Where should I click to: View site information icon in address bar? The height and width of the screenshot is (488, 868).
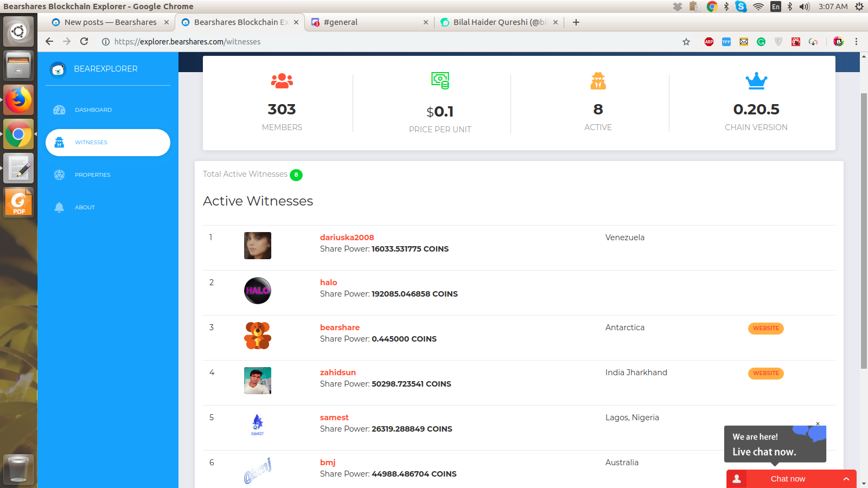pyautogui.click(x=106, y=42)
